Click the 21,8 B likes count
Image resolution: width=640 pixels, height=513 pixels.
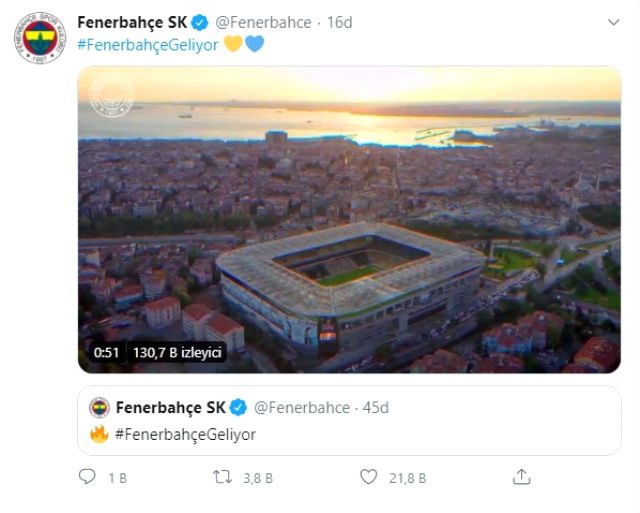tap(407, 478)
